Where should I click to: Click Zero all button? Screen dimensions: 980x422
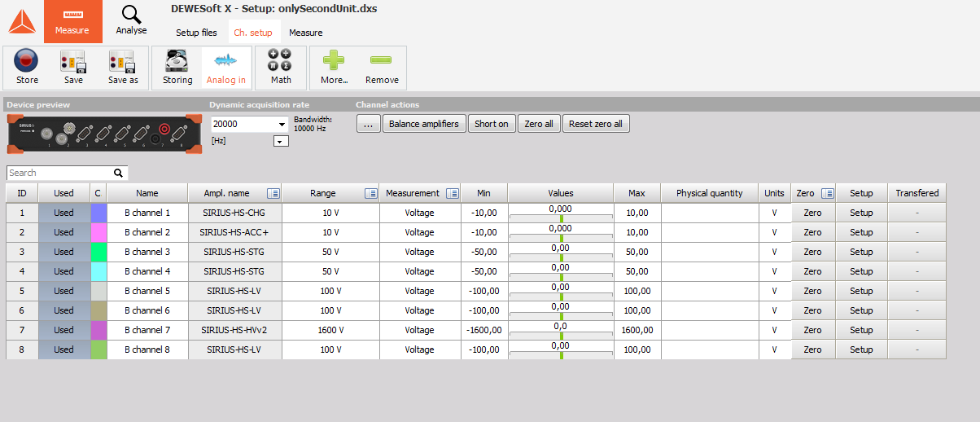click(539, 124)
